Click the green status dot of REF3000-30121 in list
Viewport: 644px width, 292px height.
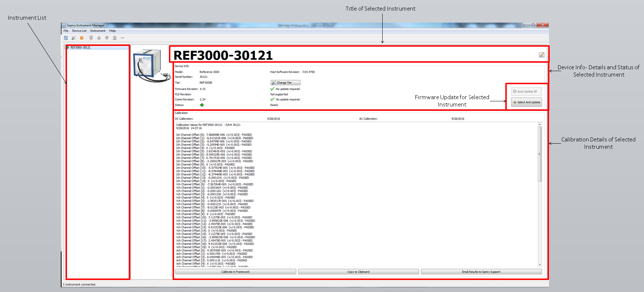[x=68, y=47]
